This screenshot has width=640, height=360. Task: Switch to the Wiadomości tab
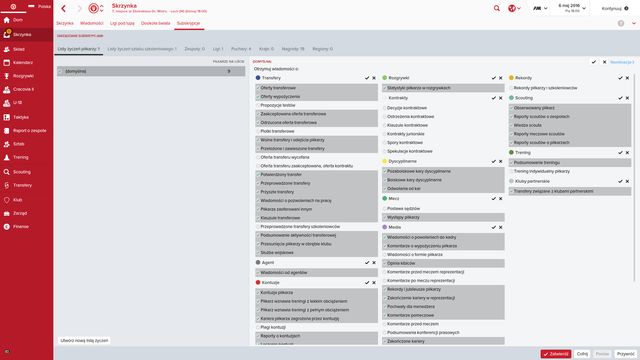[92, 23]
